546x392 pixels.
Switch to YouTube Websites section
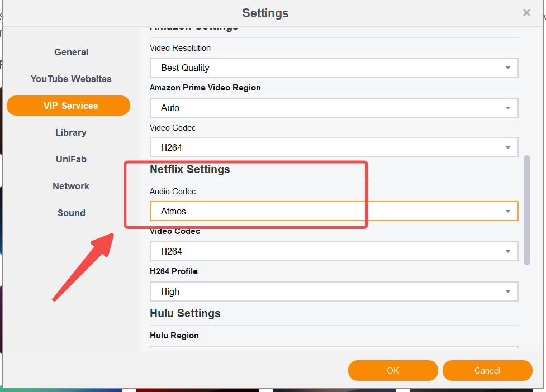71,79
